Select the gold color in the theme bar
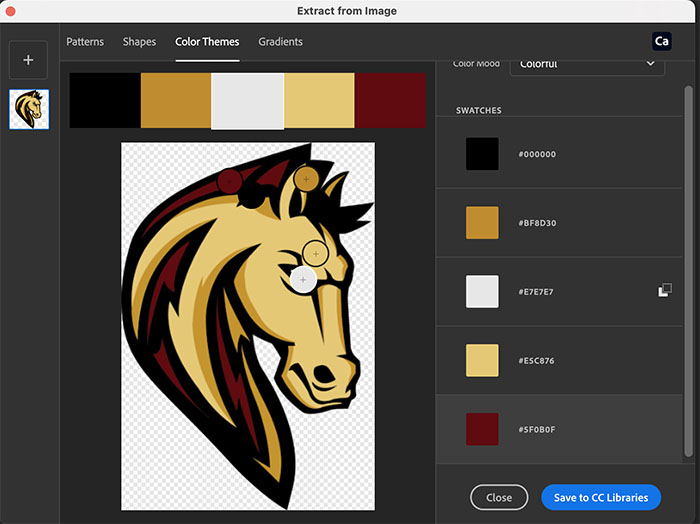The image size is (700, 524). coord(176,100)
